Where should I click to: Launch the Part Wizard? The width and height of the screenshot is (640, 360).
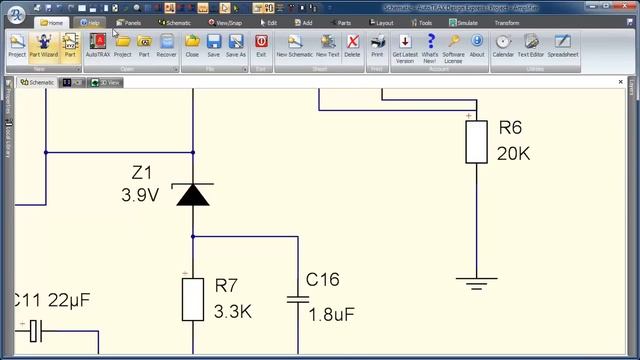tap(44, 46)
